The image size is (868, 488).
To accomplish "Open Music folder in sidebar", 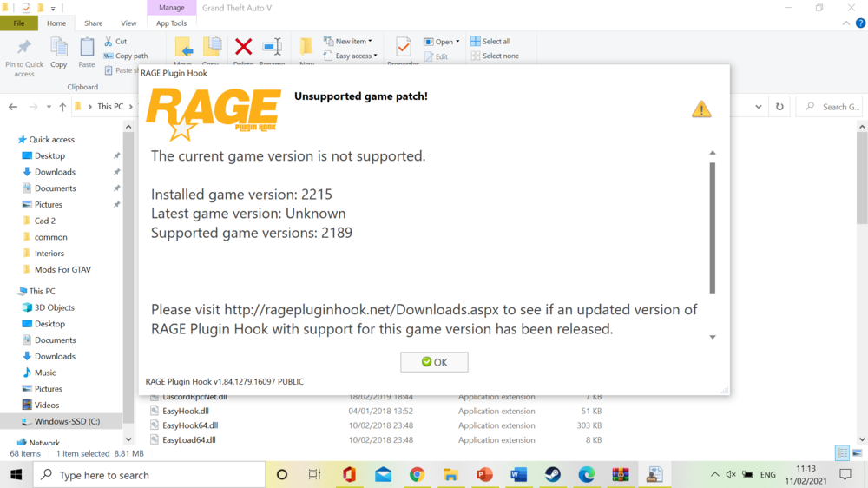I will click(45, 373).
